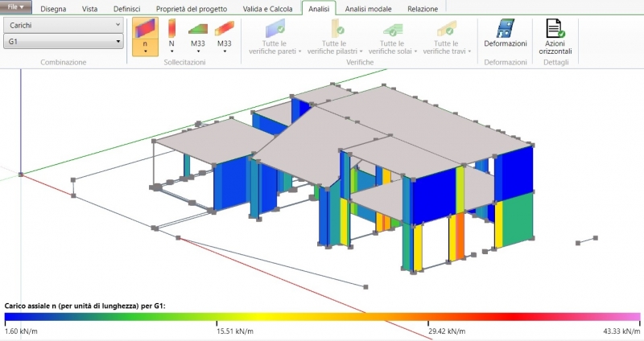Screen dimensions: 644x341
Task: Click Tutte le verifiche travi icon
Action: point(447,29)
